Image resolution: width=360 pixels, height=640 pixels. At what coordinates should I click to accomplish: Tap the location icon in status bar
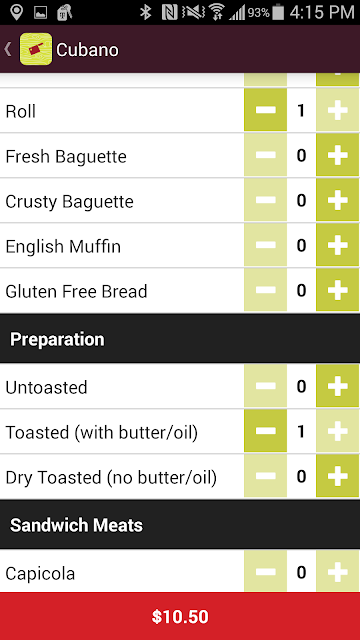tap(16, 13)
